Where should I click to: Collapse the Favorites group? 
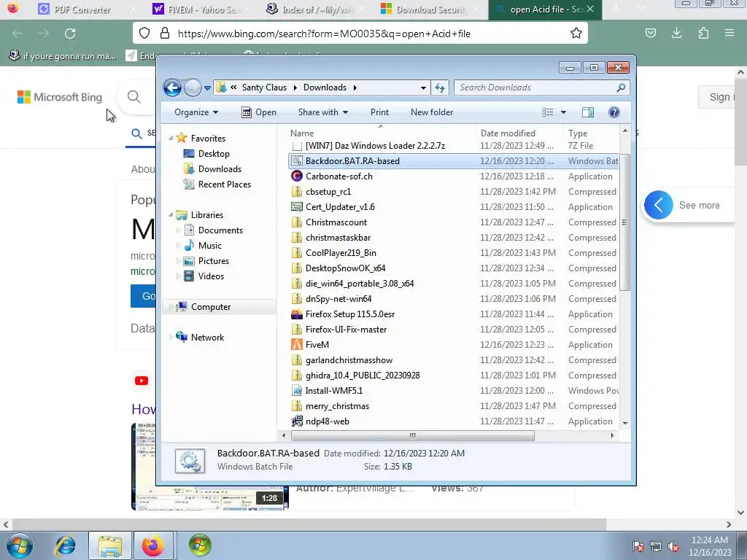(171, 138)
